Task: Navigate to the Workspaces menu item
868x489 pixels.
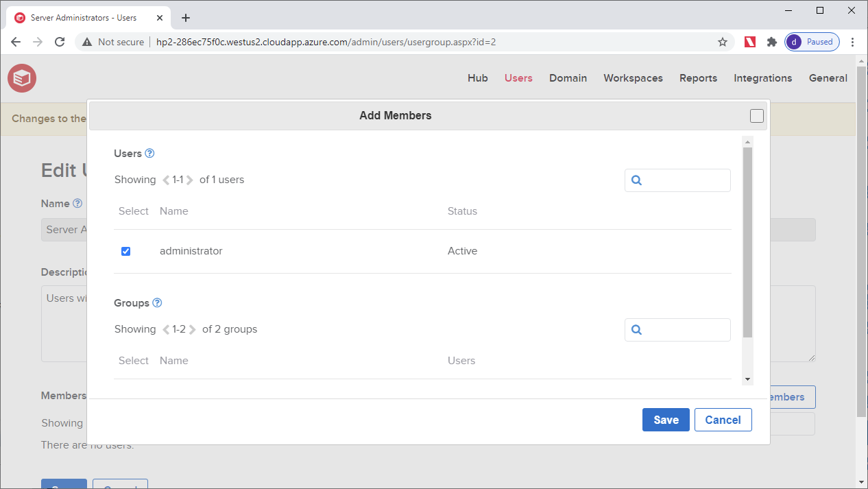Action: pos(633,77)
